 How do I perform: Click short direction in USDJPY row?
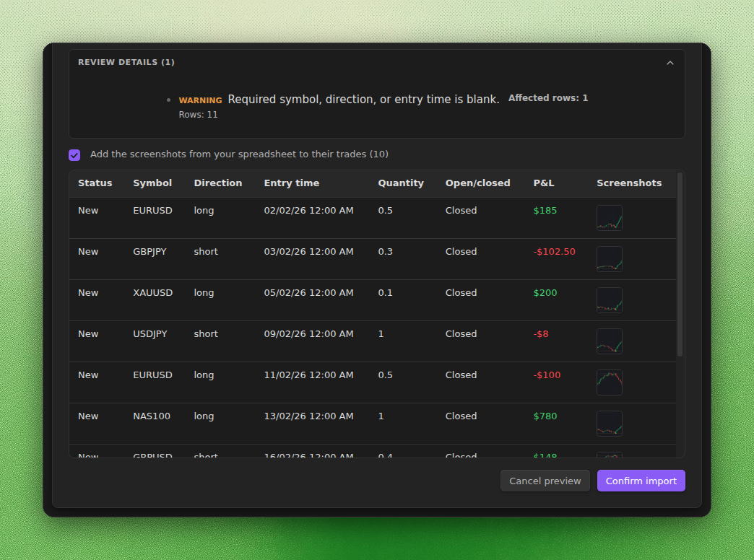[x=206, y=333]
